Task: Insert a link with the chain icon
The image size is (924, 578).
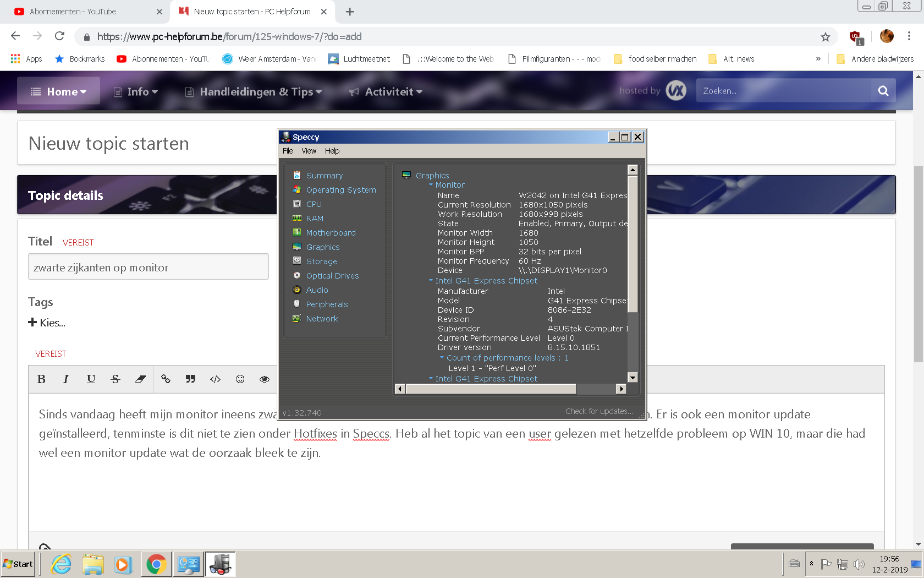Action: pos(166,379)
